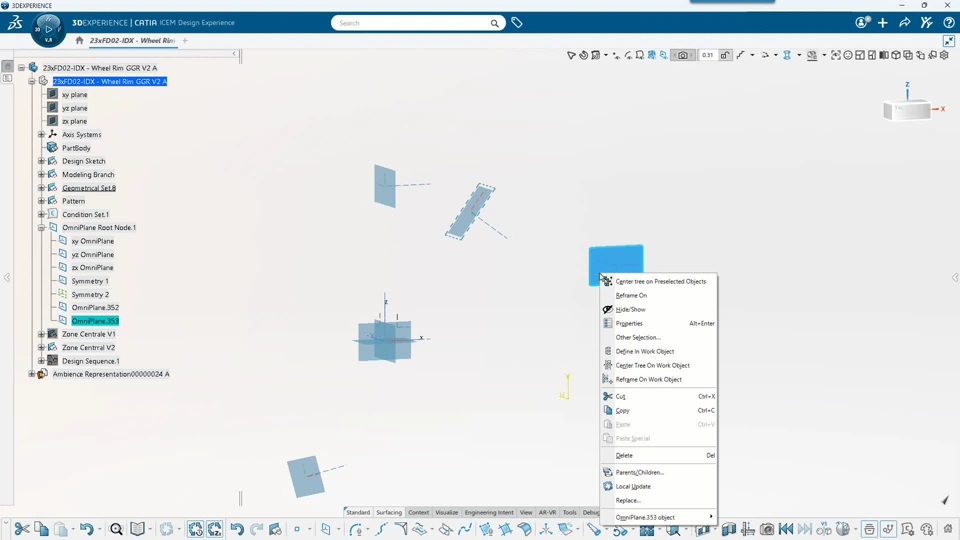960x540 pixels.
Task: Click the plus add icon in top bar
Action: [x=883, y=23]
